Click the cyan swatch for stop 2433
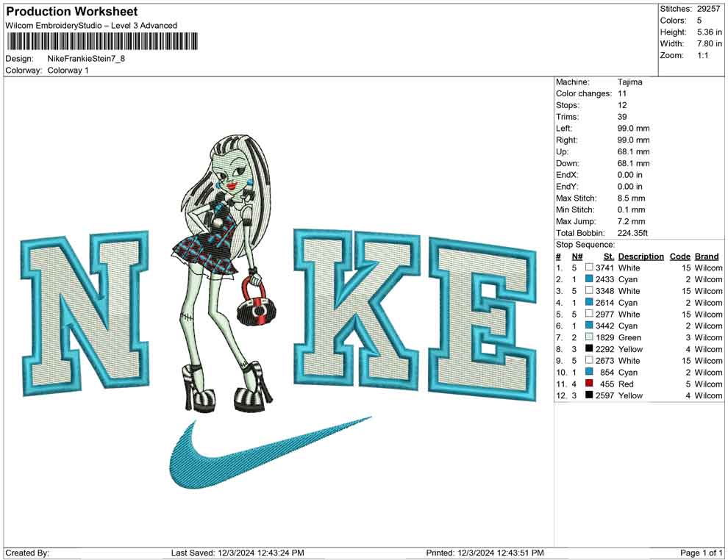The image size is (728, 560). click(x=589, y=279)
